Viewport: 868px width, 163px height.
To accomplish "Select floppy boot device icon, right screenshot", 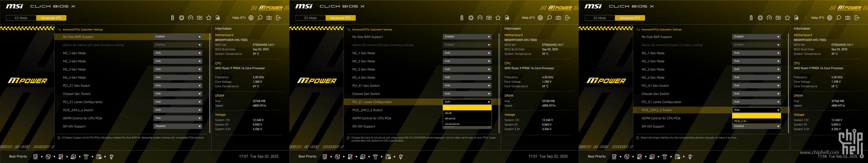I will click(678, 157).
